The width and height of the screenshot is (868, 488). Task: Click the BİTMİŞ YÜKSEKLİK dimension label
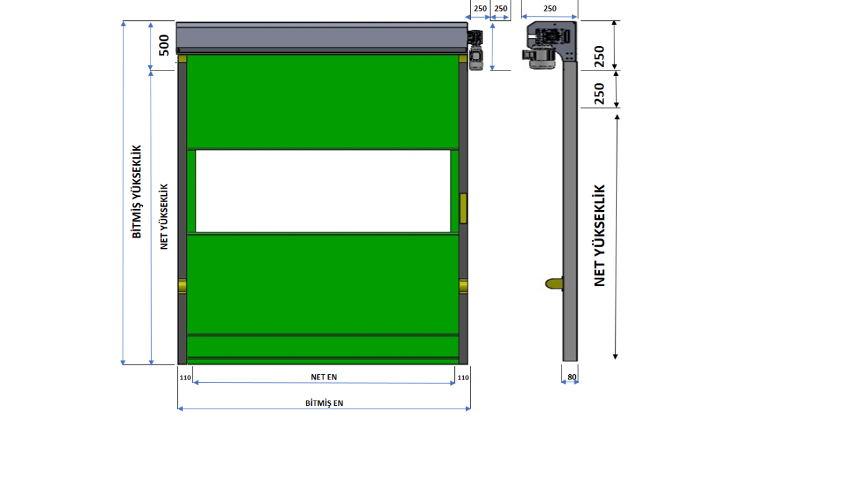pos(137,191)
